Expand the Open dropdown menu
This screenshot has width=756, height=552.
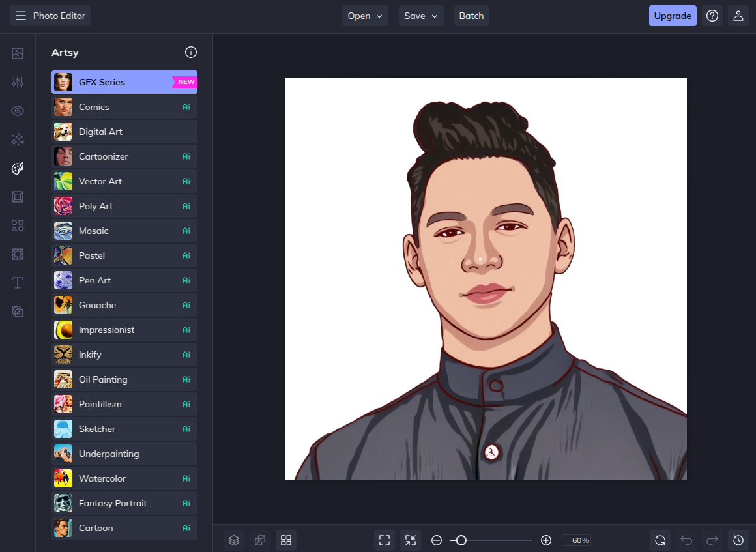[365, 16]
